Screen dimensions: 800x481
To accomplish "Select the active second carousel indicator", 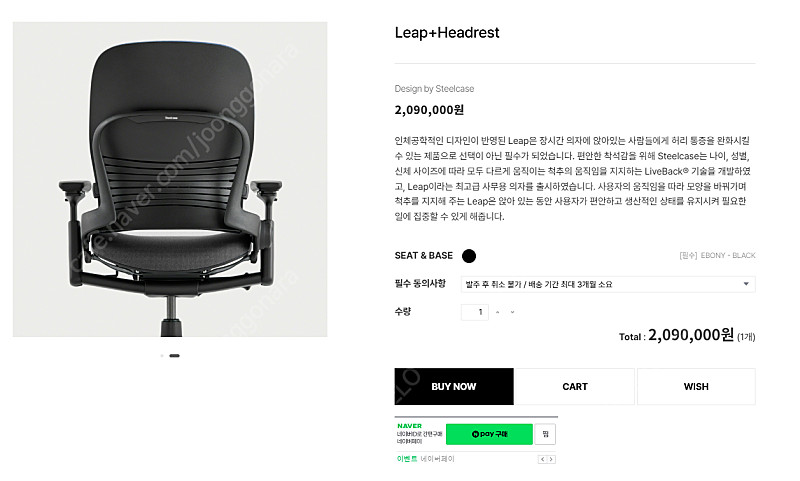I will click(x=174, y=356).
